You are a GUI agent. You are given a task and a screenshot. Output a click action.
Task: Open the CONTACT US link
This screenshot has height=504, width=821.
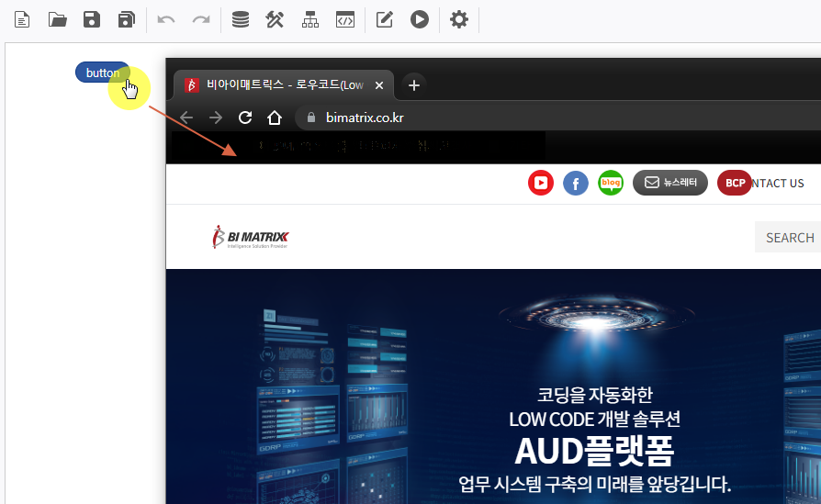[778, 184]
